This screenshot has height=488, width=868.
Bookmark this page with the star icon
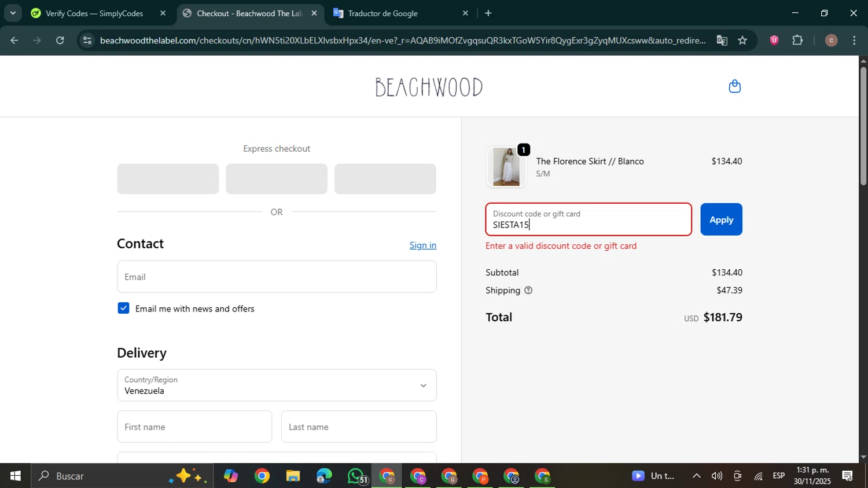(x=742, y=41)
